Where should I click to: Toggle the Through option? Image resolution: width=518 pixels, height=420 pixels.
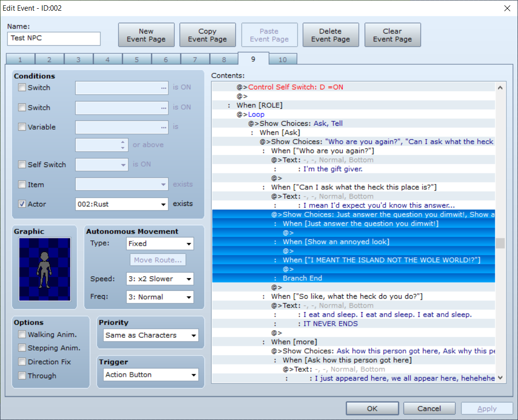[x=22, y=375]
